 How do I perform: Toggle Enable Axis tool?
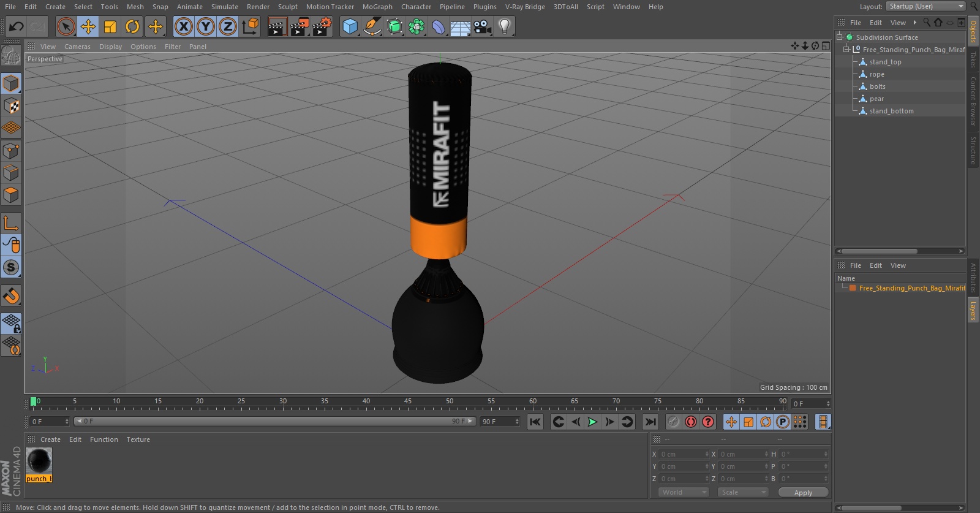(x=11, y=222)
